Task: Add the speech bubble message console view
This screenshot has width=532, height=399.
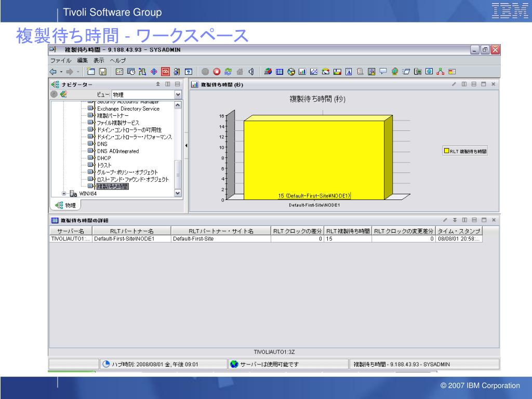Action: [383, 71]
